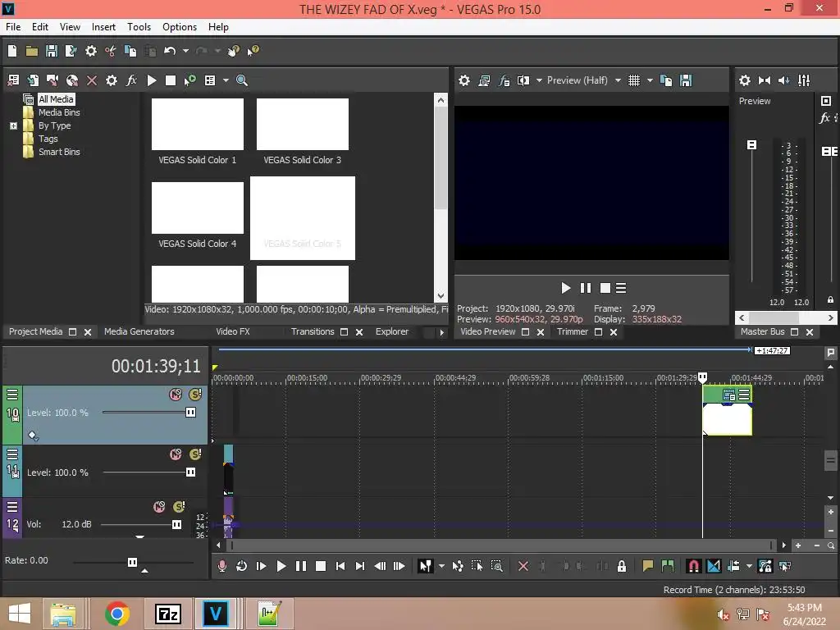Click the Undo arrow icon
840x630 pixels.
point(170,51)
